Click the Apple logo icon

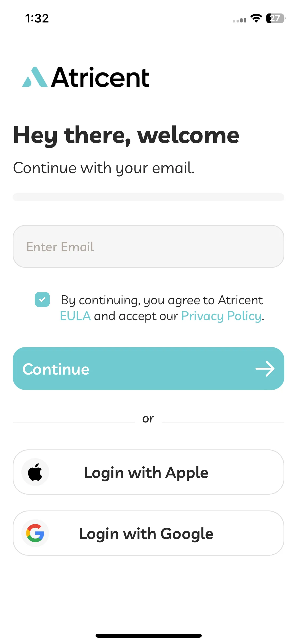click(35, 472)
